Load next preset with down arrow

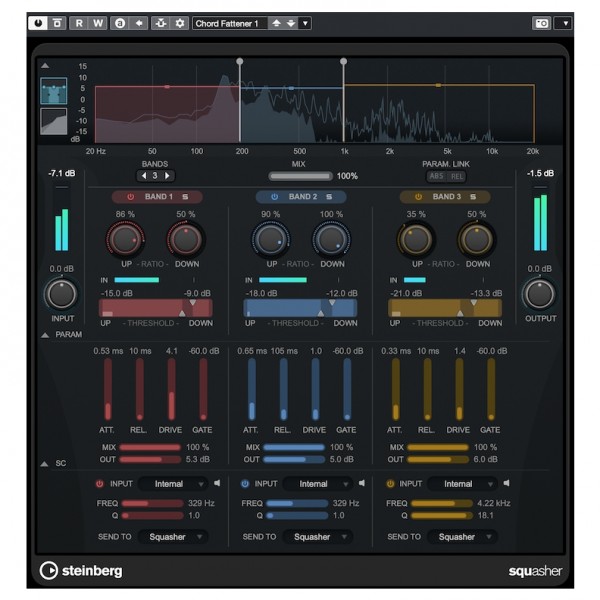[x=291, y=23]
